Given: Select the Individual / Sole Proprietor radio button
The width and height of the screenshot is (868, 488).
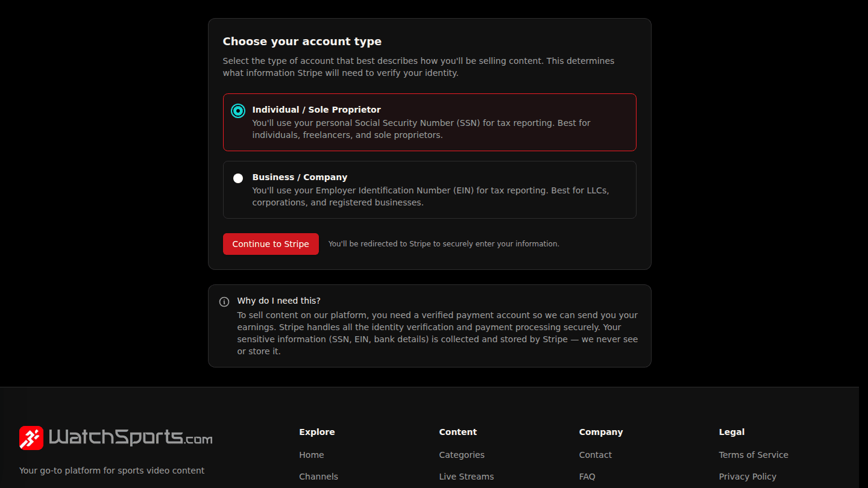Looking at the screenshot, I should (x=238, y=111).
